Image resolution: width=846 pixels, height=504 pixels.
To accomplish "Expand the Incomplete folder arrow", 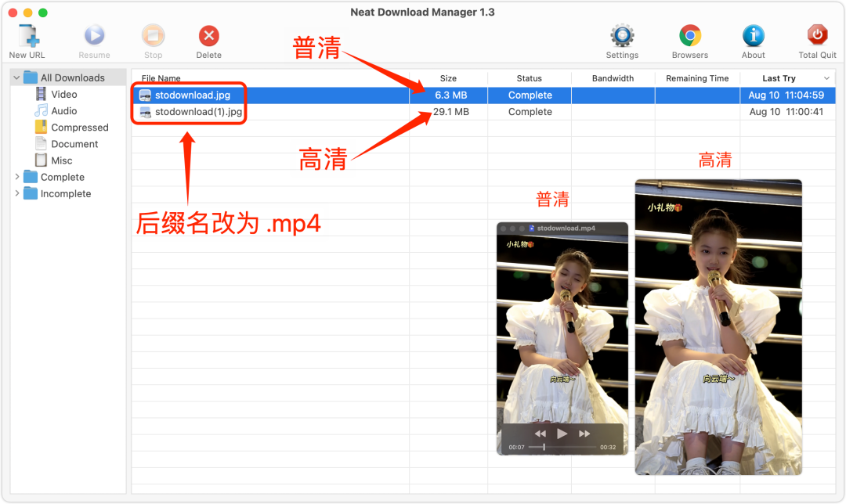I will coord(16,193).
